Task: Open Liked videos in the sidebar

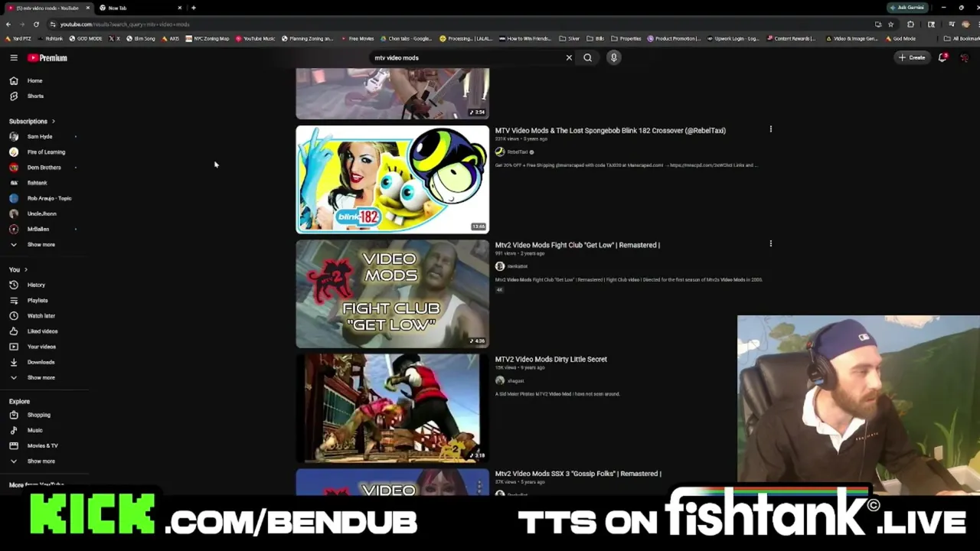Action: [x=34, y=331]
